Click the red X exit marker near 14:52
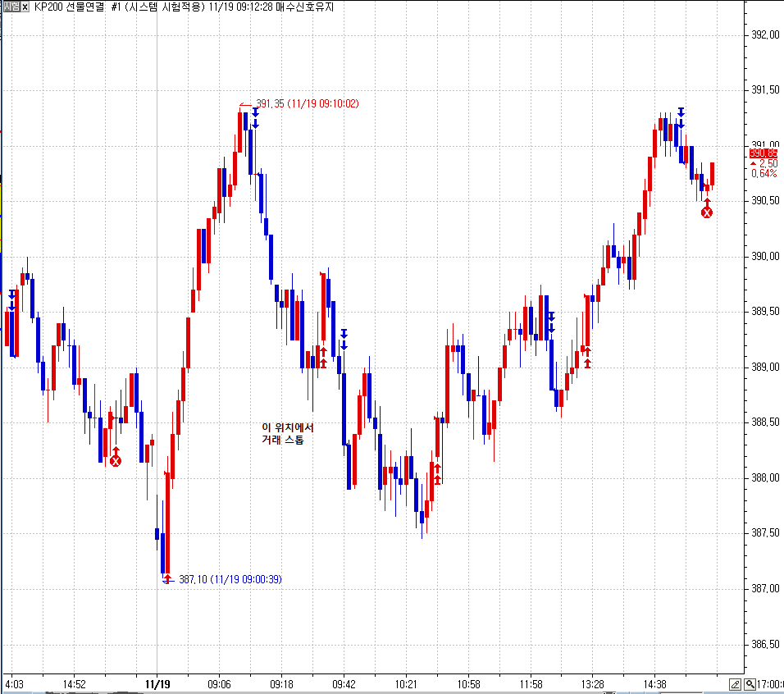 (116, 461)
